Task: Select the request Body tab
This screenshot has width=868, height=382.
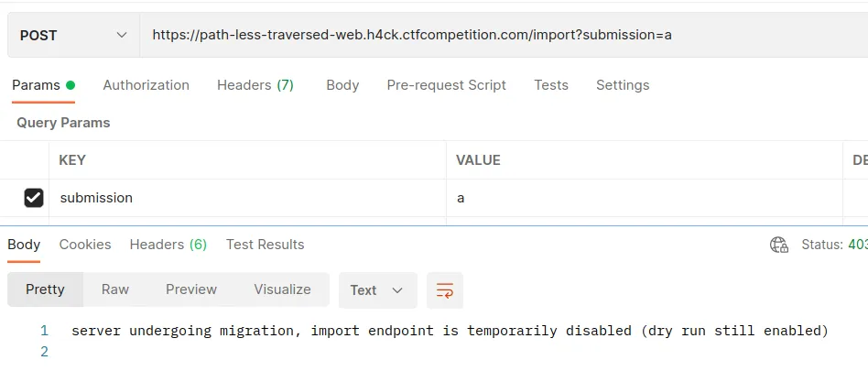Action: (x=342, y=85)
